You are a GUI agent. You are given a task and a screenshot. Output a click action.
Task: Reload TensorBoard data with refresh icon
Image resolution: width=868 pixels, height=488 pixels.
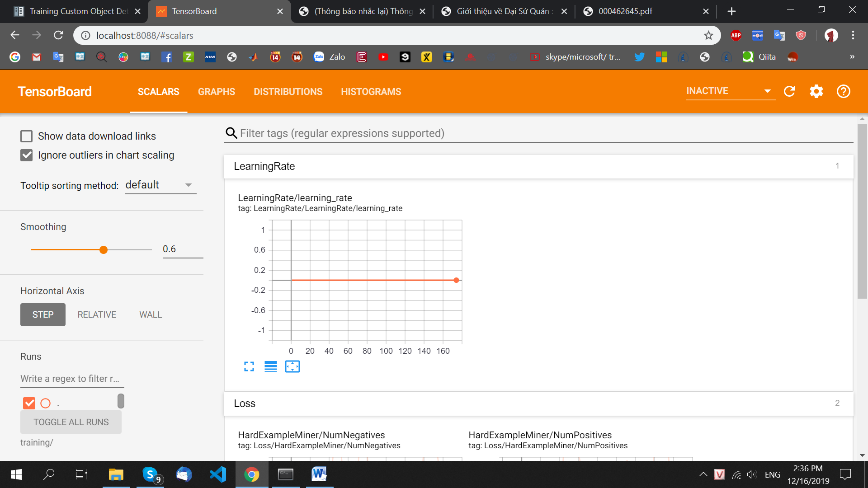789,91
